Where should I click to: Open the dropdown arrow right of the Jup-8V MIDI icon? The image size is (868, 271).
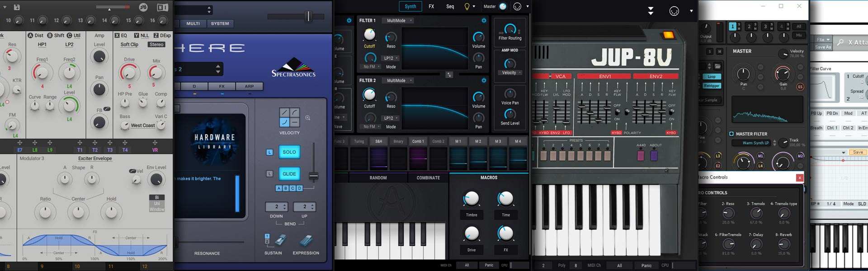[691, 11]
